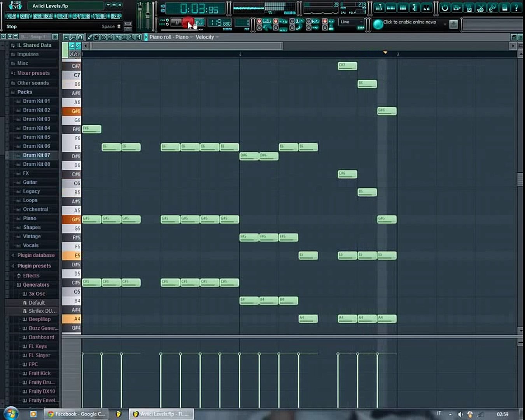
Task: Open the browser options dropdown arrow
Action: 3,37
